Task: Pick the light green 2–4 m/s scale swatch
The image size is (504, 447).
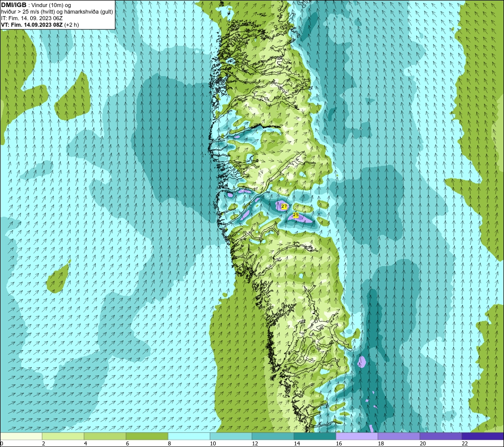Action: pyautogui.click(x=63, y=436)
